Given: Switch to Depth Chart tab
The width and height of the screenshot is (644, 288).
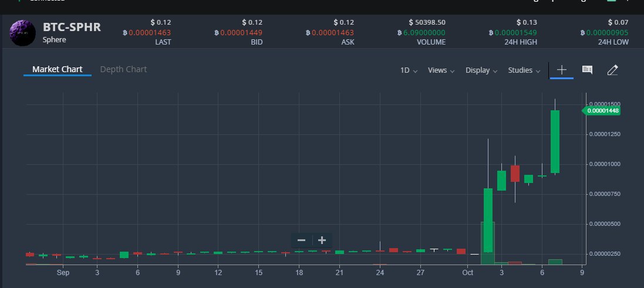Looking at the screenshot, I should tap(123, 69).
